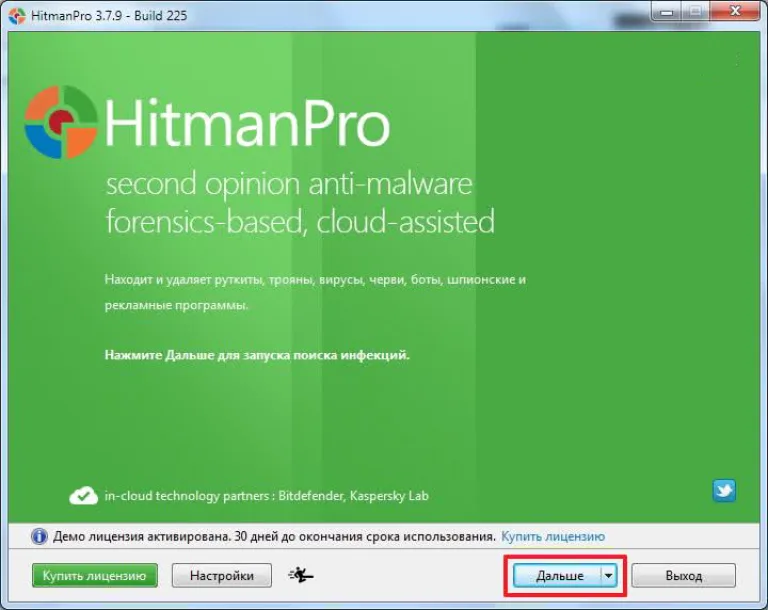Click the blue info icon in the license bar

click(39, 536)
